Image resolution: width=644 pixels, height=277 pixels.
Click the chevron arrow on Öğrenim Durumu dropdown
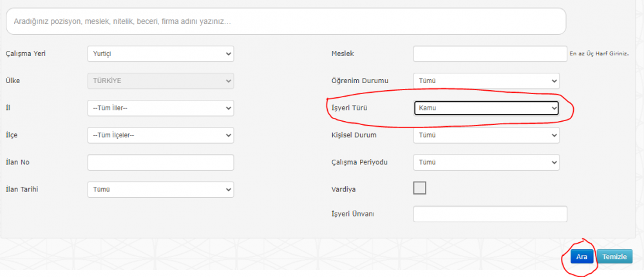[x=554, y=81]
